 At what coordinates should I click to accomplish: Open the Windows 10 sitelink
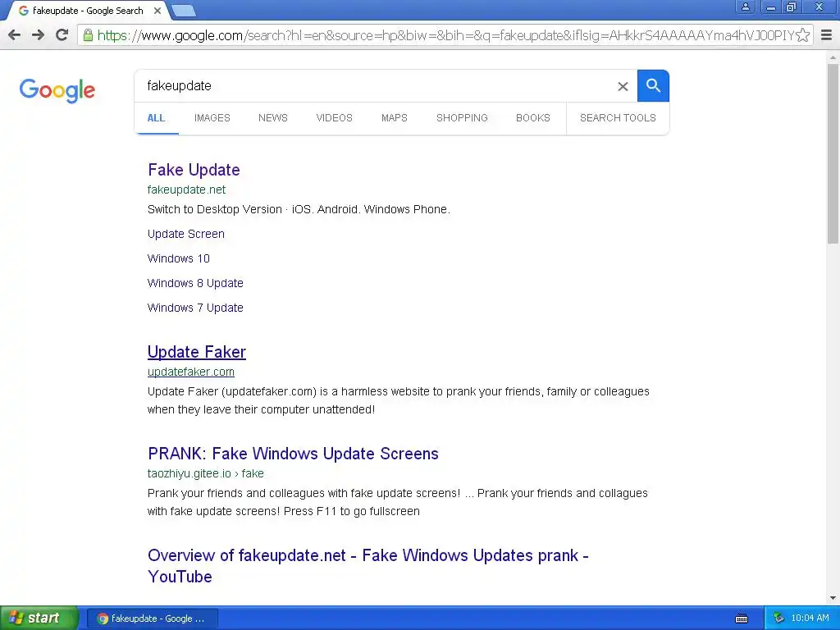pyautogui.click(x=178, y=258)
